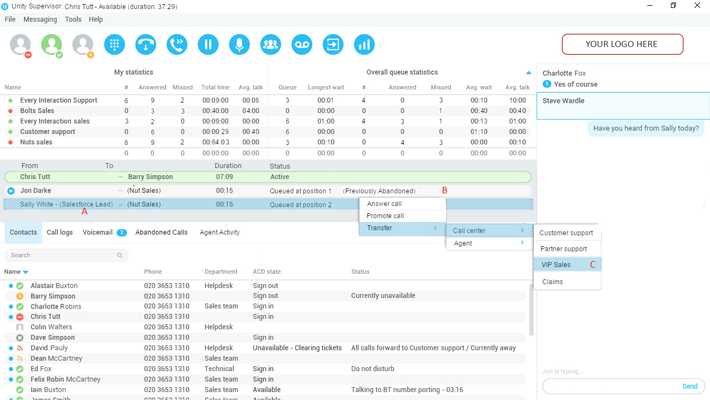This screenshot has height=400, width=710.
Task: Click the queue sign-in arrow icon
Action: pyautogui.click(x=333, y=45)
